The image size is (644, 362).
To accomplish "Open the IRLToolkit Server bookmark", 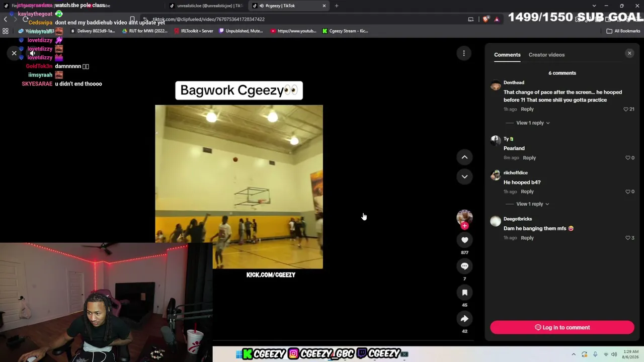I will (194, 31).
